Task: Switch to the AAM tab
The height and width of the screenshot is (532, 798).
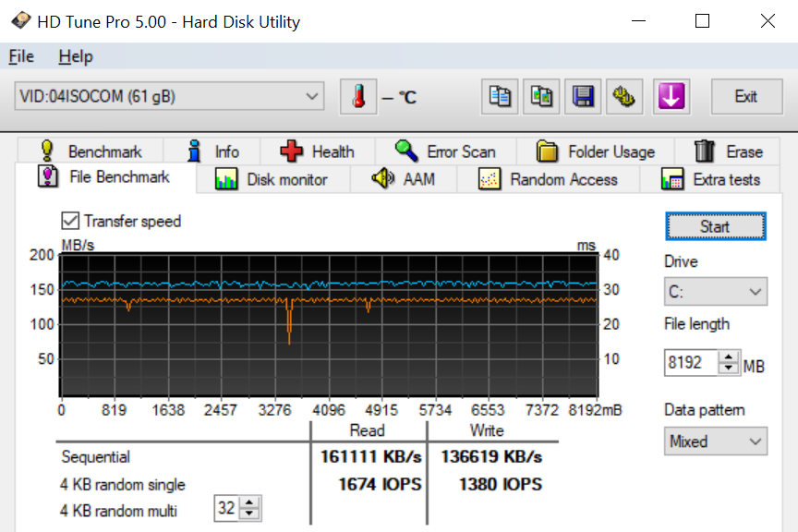Action: [x=404, y=179]
